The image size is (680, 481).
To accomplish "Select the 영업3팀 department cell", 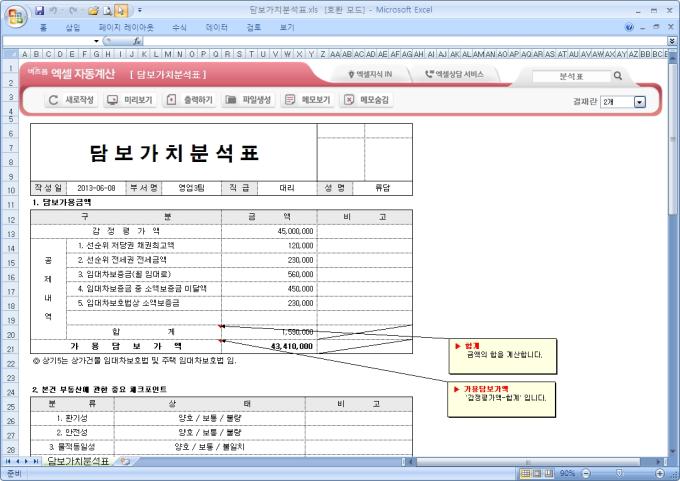I will (x=191, y=188).
